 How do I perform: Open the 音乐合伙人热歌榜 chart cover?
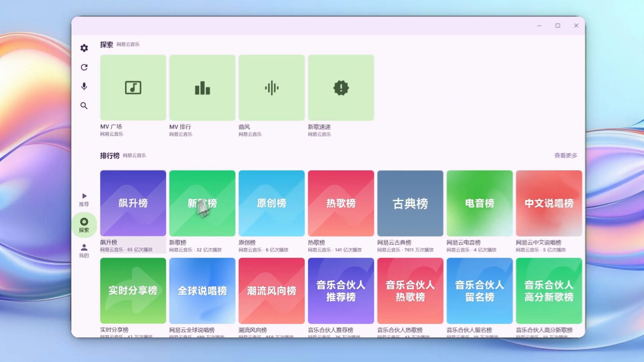point(410,291)
